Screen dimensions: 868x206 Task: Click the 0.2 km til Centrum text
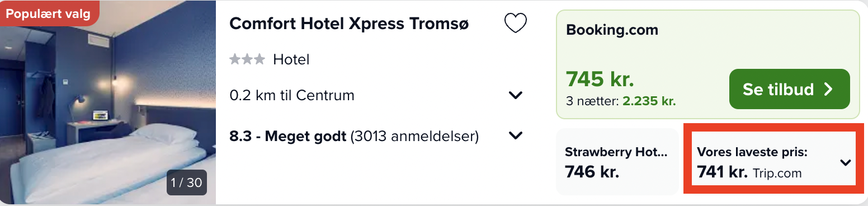pos(292,95)
